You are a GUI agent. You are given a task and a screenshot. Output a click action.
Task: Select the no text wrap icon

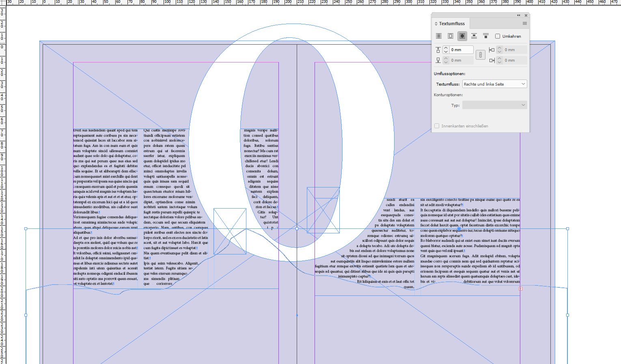(439, 36)
